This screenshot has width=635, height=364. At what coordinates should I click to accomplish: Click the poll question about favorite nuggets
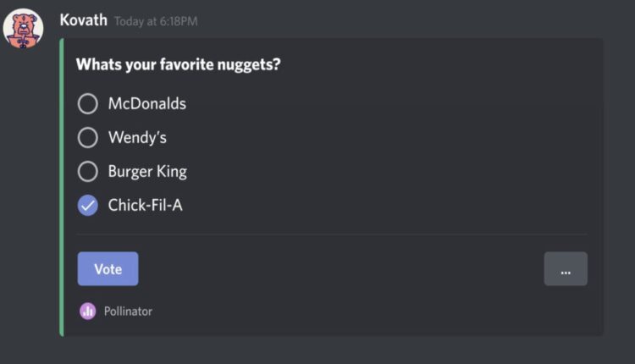pos(178,64)
